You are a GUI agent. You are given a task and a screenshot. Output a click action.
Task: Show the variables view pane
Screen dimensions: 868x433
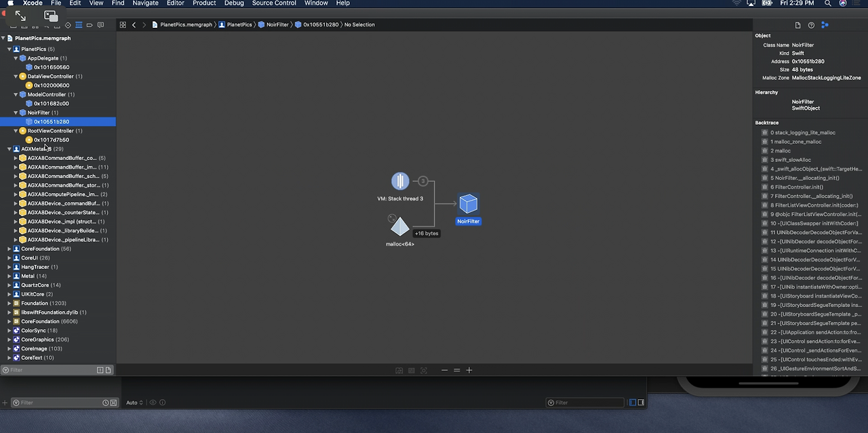633,403
